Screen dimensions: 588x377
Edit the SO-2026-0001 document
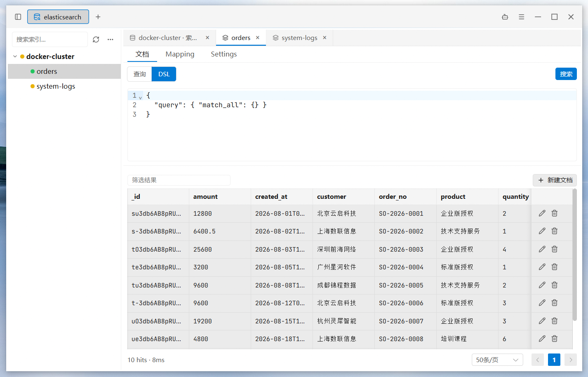(x=542, y=213)
